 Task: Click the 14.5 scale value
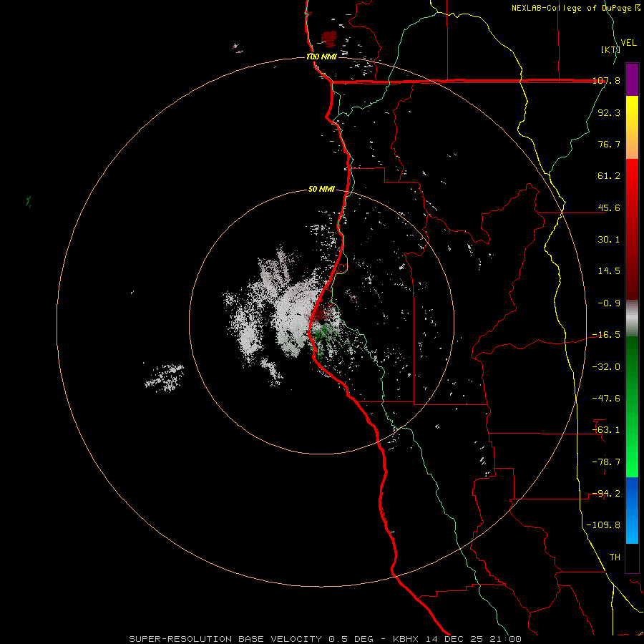pos(609,271)
